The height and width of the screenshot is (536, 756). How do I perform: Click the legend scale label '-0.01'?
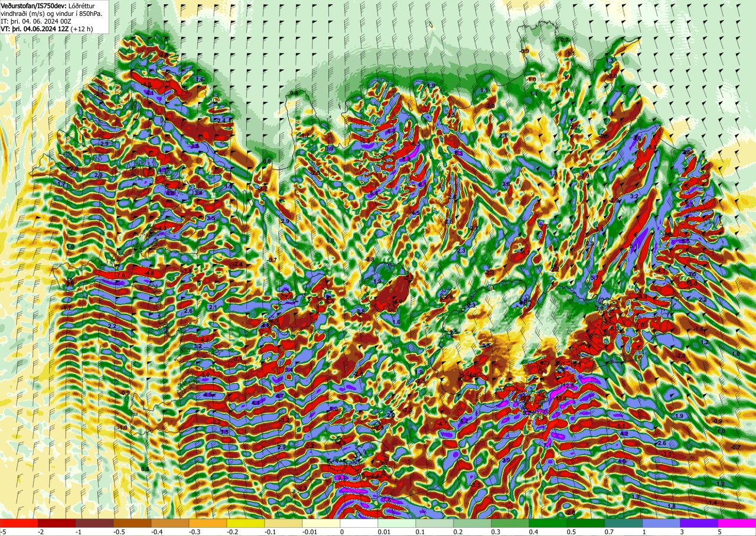tap(309, 532)
